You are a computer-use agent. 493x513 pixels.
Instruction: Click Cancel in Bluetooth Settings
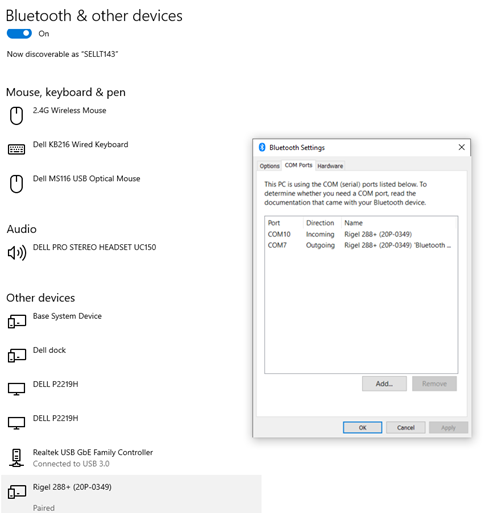(x=406, y=428)
